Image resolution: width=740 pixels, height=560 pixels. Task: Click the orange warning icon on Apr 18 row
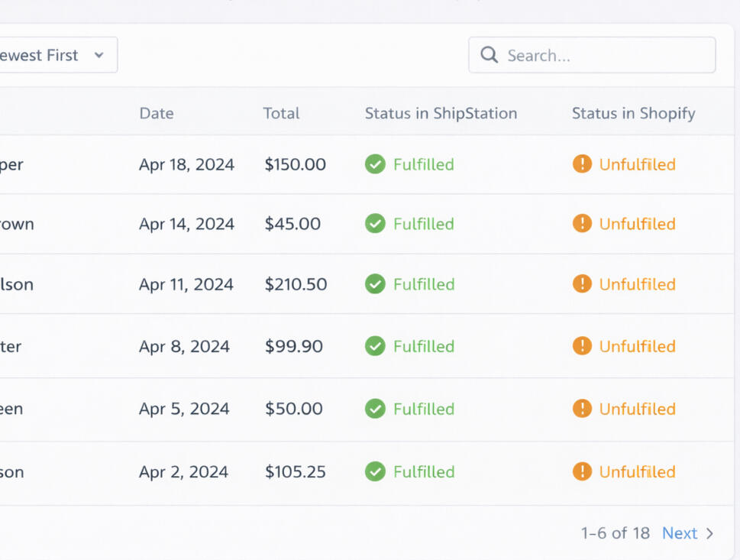[x=582, y=164]
